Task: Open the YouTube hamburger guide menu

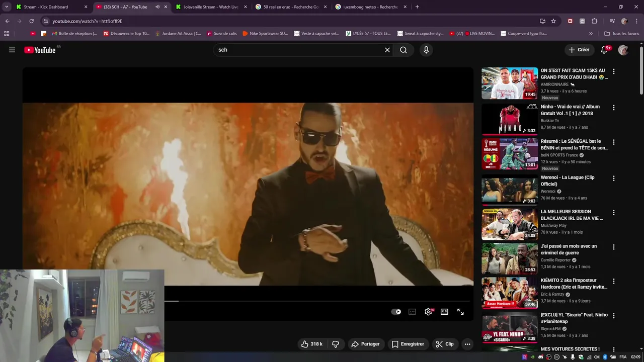Action: tap(12, 50)
